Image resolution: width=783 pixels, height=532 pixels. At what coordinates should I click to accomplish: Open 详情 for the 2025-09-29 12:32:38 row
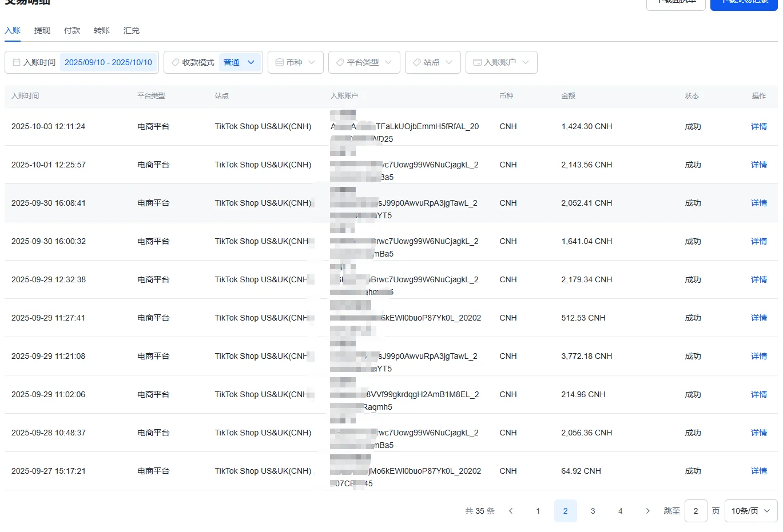[759, 279]
